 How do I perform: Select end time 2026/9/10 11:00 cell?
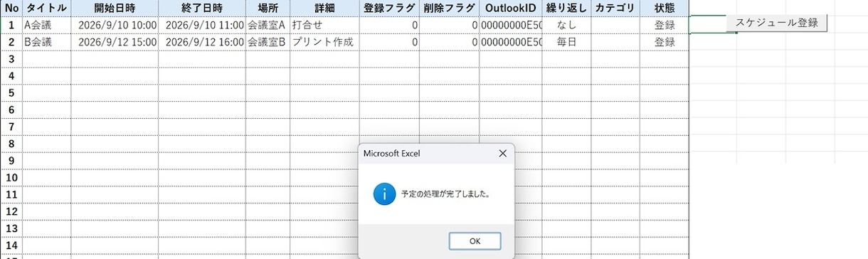201,25
